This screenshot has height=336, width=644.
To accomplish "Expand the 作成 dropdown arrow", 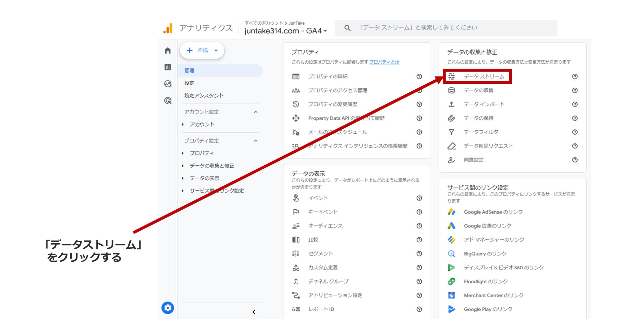I will [216, 50].
